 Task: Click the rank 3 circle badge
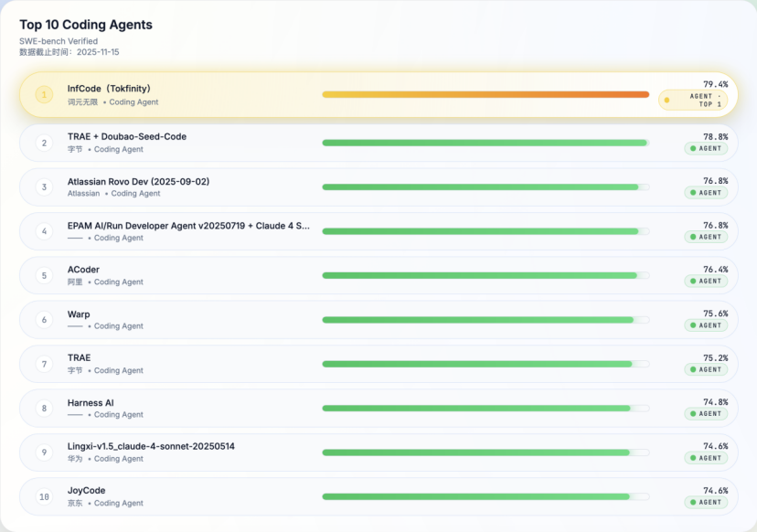(44, 187)
